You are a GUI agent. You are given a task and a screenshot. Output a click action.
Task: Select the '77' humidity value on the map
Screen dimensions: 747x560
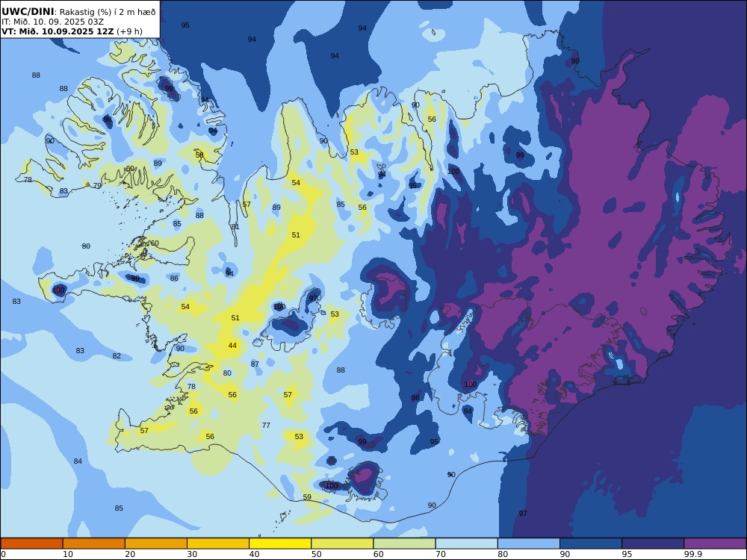pyautogui.click(x=266, y=426)
